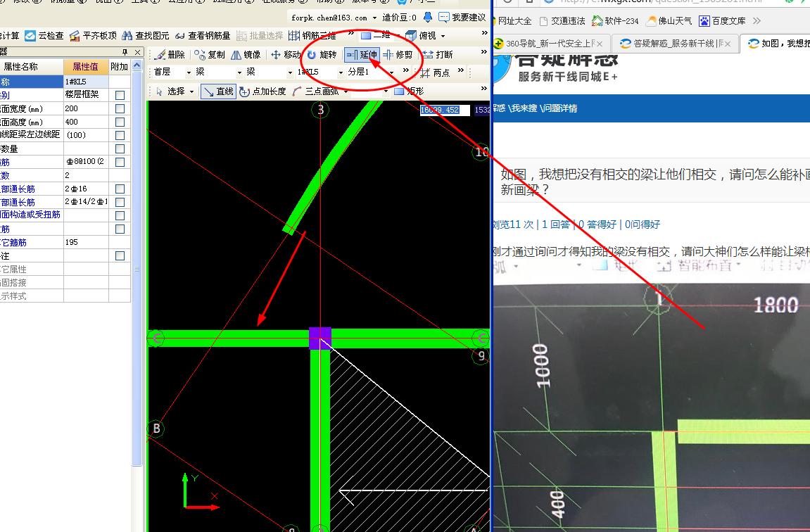Click the 属性名称 column header
This screenshot has width=810, height=532.
[32, 66]
